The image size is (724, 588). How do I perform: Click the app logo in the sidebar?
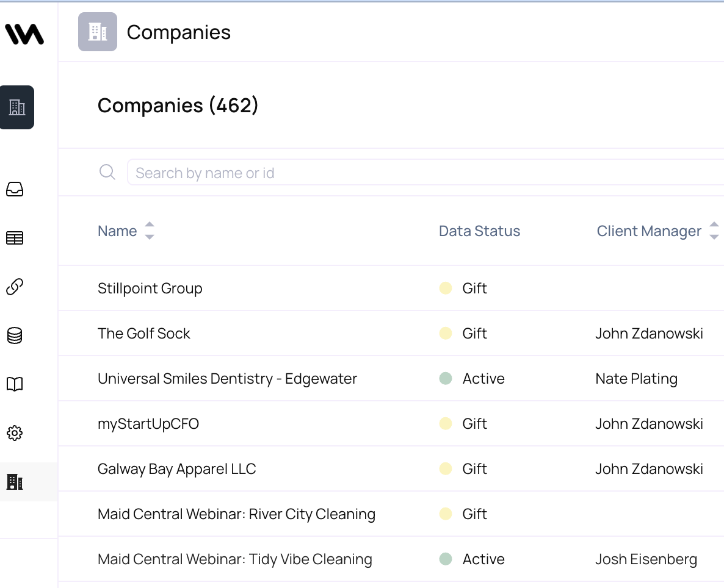click(24, 34)
